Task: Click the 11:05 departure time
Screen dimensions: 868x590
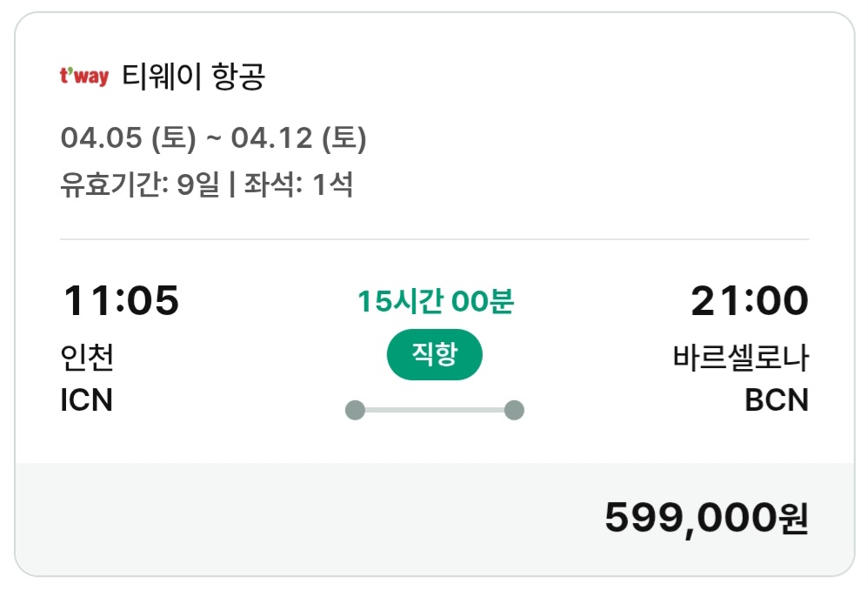Action: 120,301
